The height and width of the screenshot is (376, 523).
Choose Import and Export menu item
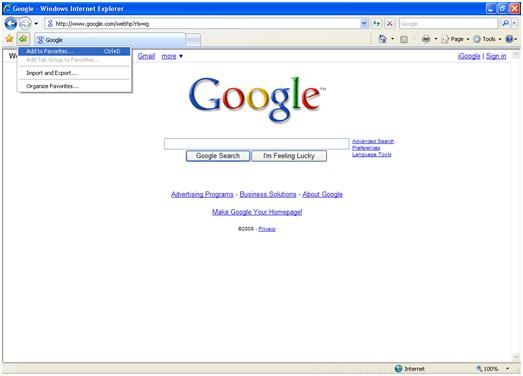(74, 73)
